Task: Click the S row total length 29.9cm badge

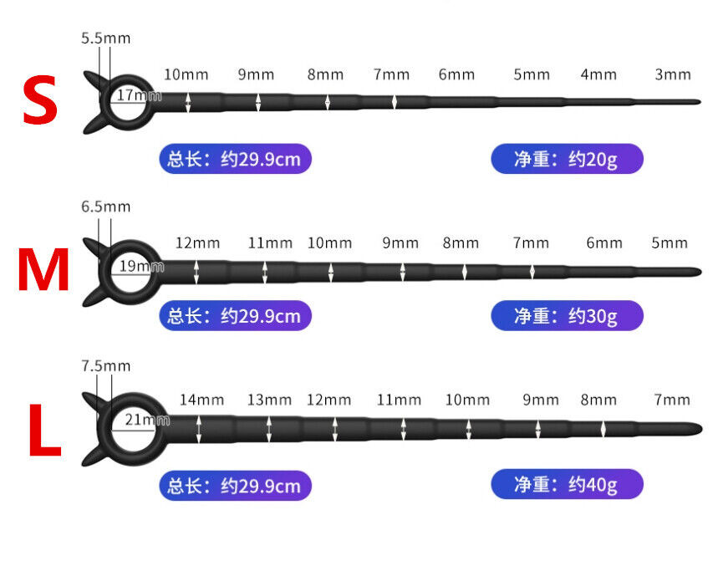Action: coord(235,158)
